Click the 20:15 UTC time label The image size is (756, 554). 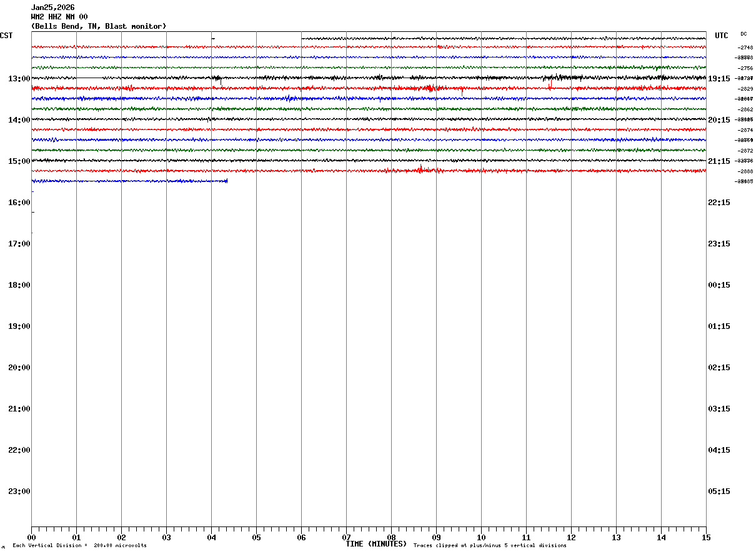point(719,120)
